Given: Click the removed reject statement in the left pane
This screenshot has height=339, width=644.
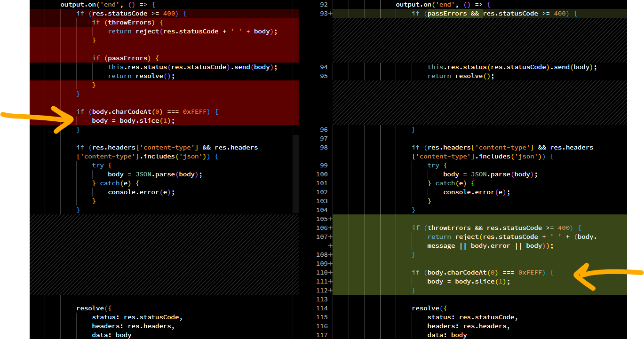Looking at the screenshot, I should (x=192, y=32).
